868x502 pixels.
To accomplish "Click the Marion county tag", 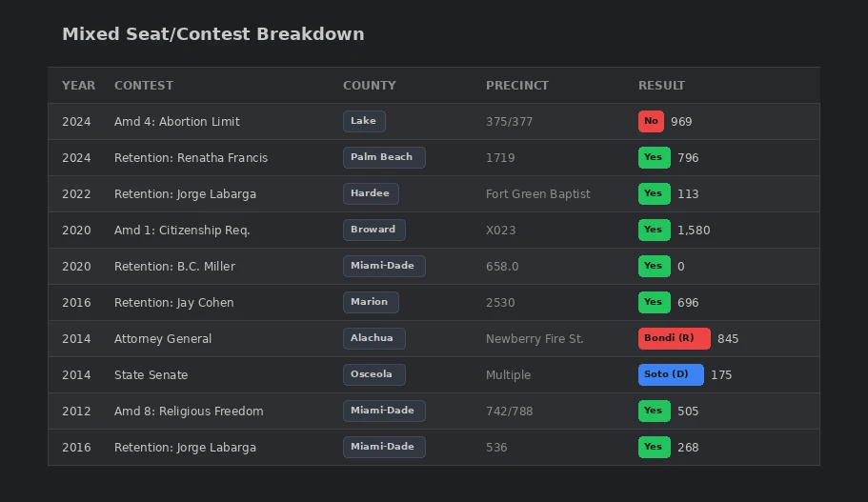I will (x=370, y=302).
